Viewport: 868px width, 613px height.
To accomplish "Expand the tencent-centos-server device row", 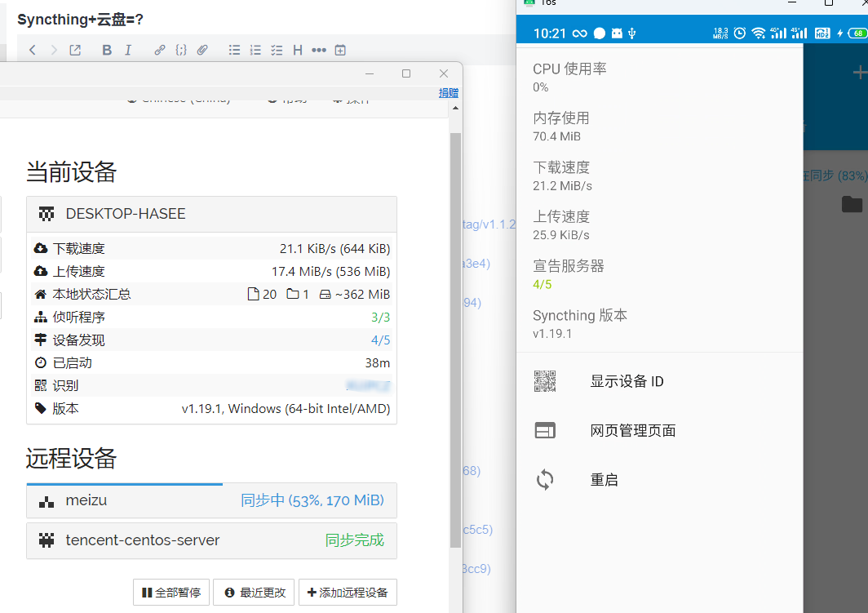I will click(x=211, y=540).
